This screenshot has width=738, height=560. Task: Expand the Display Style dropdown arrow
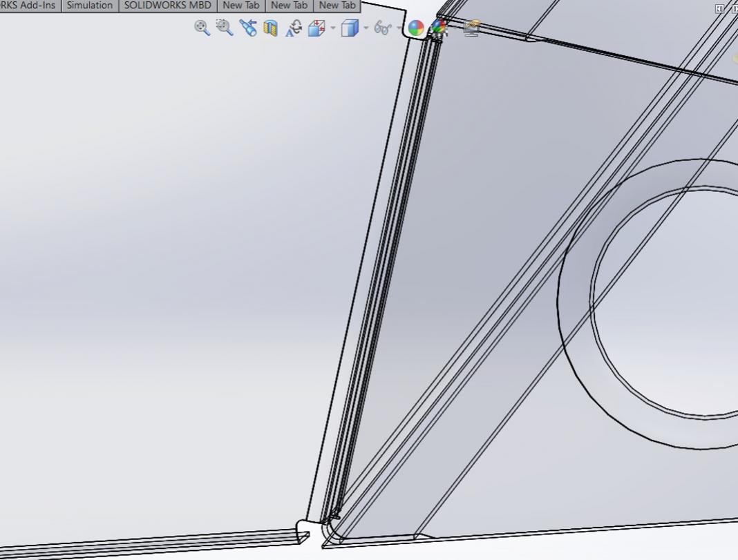(366, 28)
